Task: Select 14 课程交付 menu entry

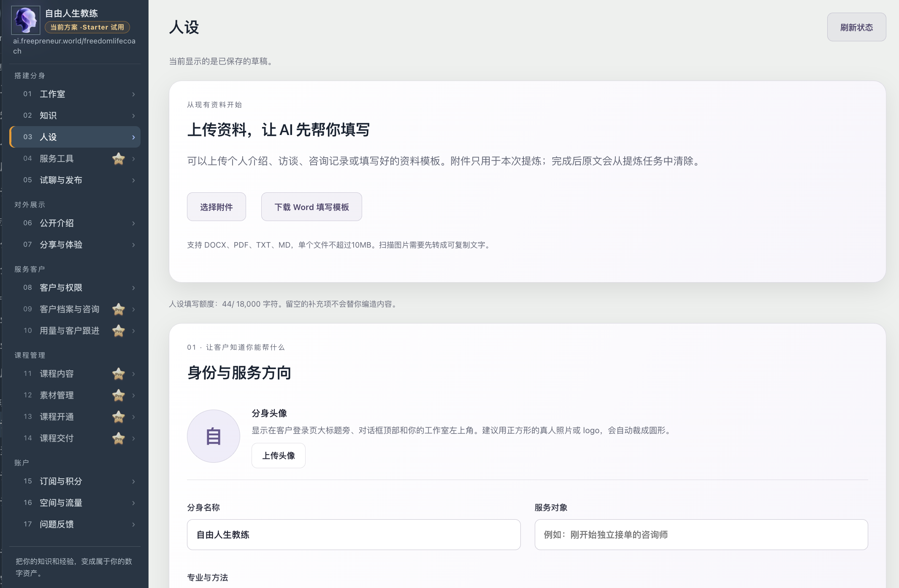Action: [x=75, y=438]
